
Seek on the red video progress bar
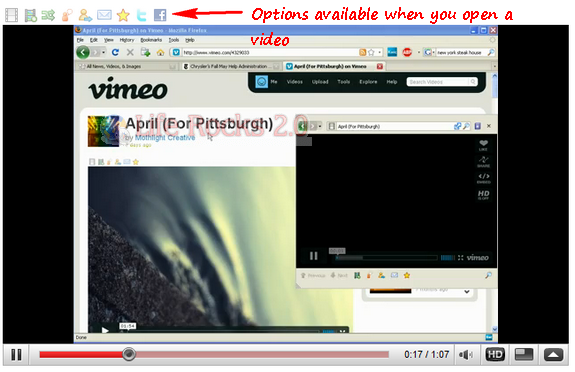[x=214, y=354]
